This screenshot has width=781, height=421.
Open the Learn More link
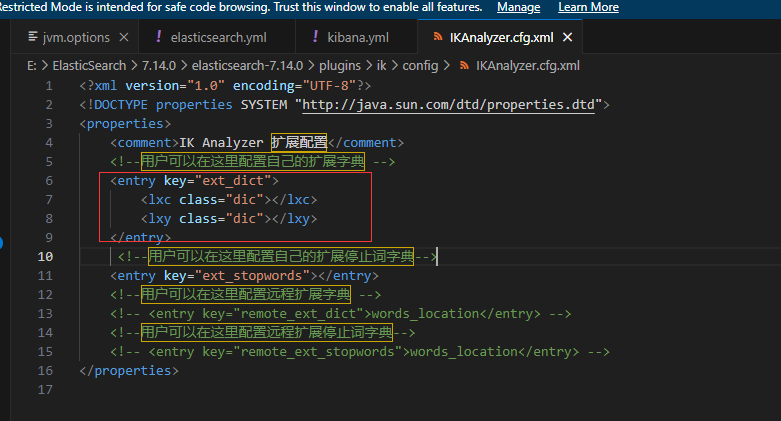588,7
